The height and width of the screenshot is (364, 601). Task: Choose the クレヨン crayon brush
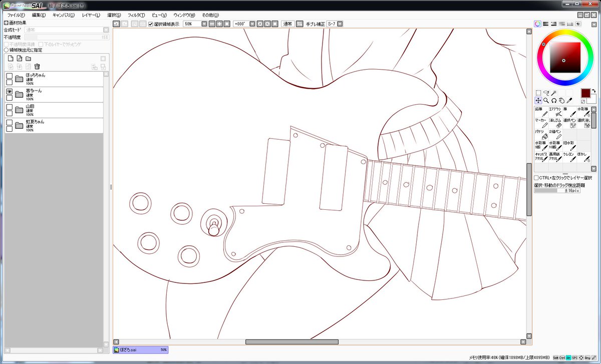[x=569, y=157]
